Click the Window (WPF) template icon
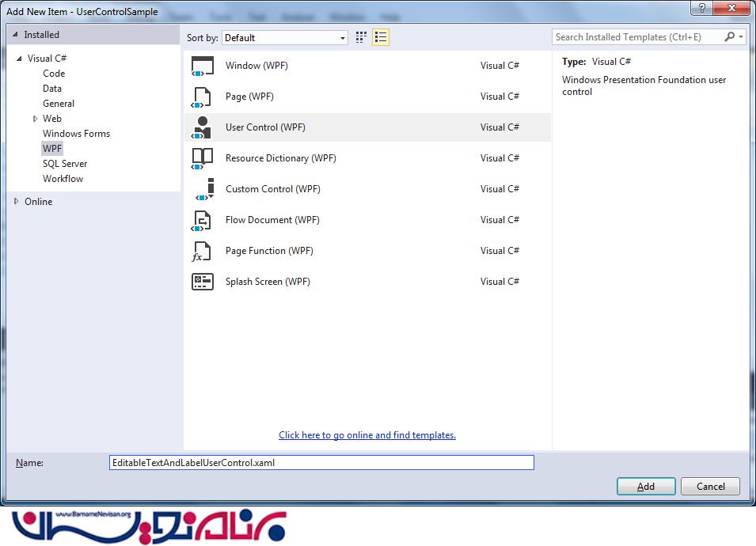 point(203,66)
